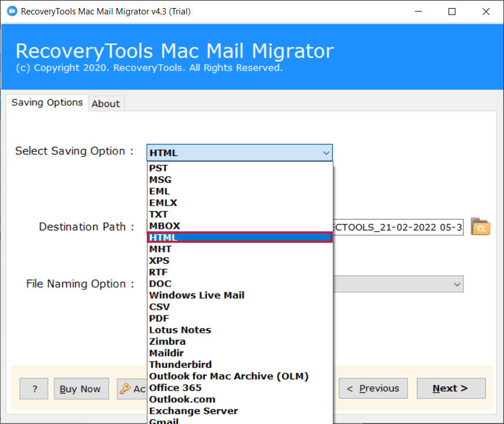Choose Thunderbird from the list
The height and width of the screenshot is (424, 504).
(x=240, y=365)
